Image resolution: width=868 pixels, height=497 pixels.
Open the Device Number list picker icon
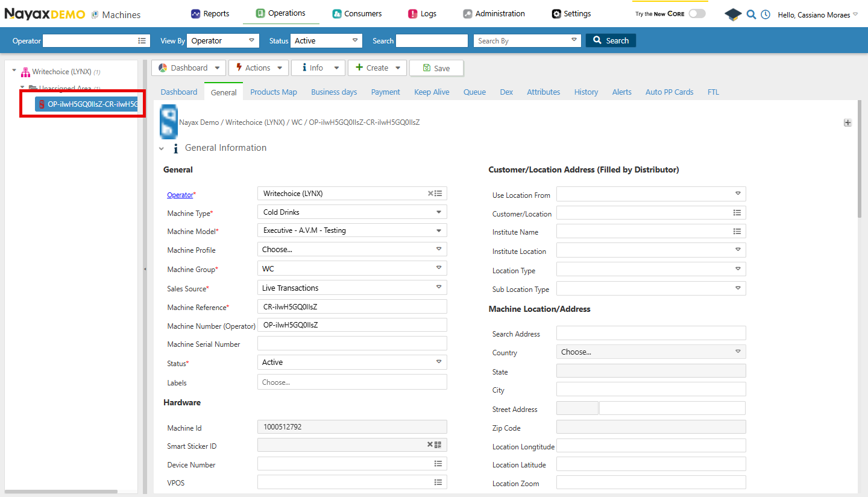(x=439, y=464)
